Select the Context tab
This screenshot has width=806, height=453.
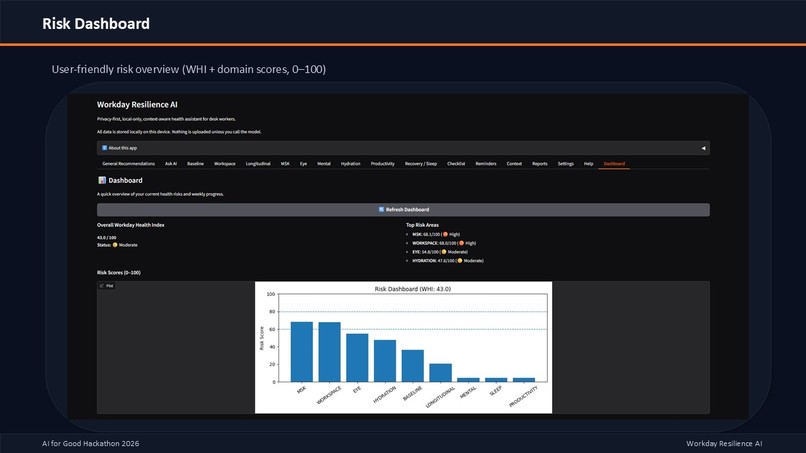click(x=514, y=164)
